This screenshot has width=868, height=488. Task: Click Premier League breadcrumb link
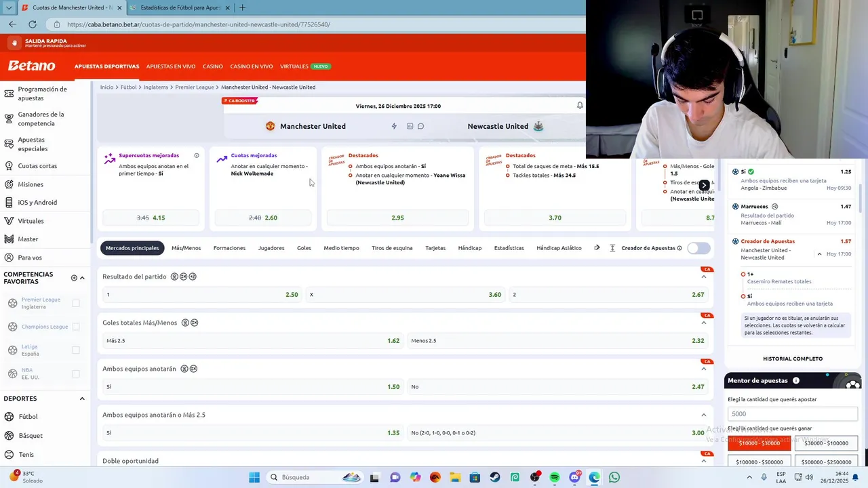pyautogui.click(x=195, y=87)
